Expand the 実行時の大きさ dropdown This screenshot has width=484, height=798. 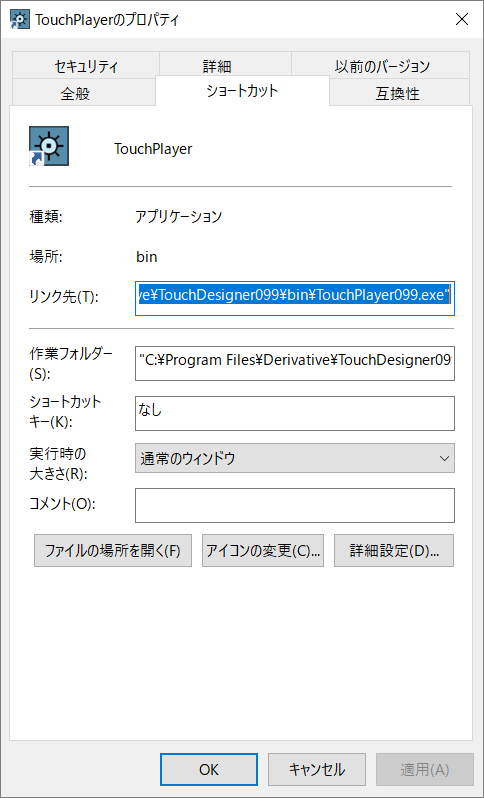(x=295, y=458)
